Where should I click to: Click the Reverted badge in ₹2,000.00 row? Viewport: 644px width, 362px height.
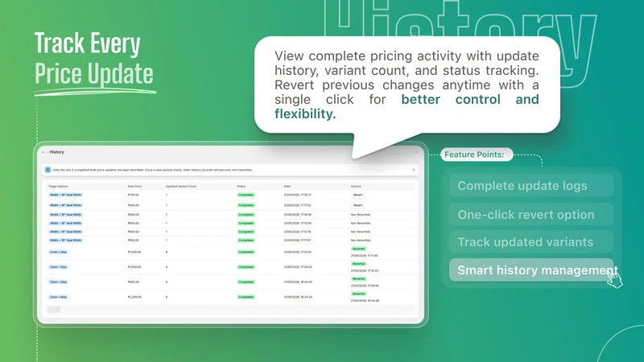(x=358, y=294)
